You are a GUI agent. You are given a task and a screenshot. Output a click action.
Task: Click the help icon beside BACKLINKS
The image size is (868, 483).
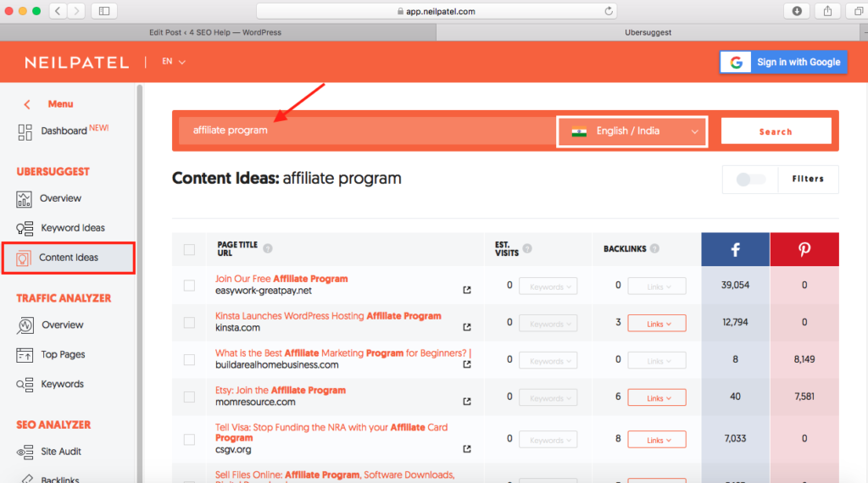[655, 248]
